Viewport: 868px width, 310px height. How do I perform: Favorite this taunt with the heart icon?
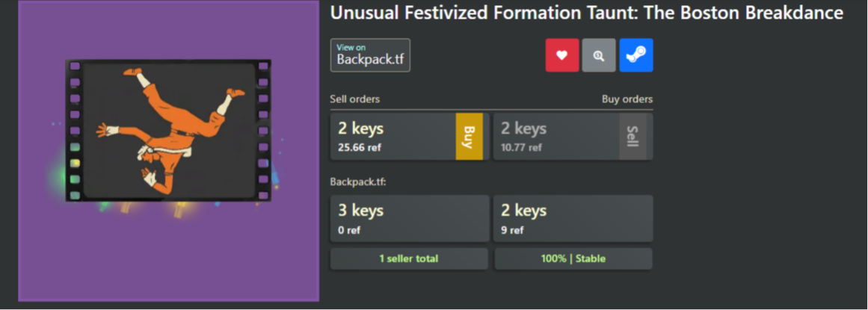[562, 55]
